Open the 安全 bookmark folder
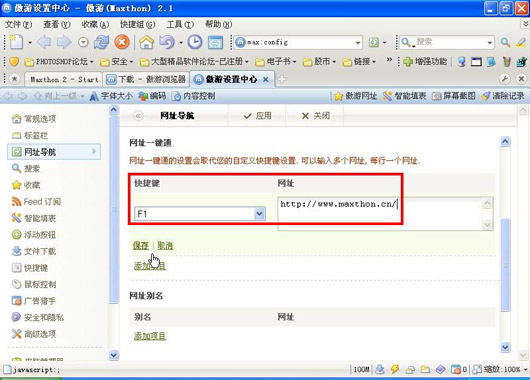The width and height of the screenshot is (530, 380). [117, 62]
